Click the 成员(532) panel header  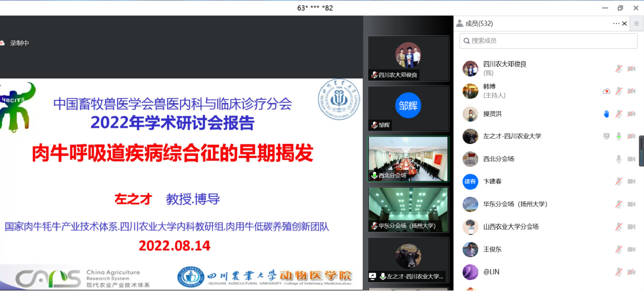pyautogui.click(x=479, y=23)
